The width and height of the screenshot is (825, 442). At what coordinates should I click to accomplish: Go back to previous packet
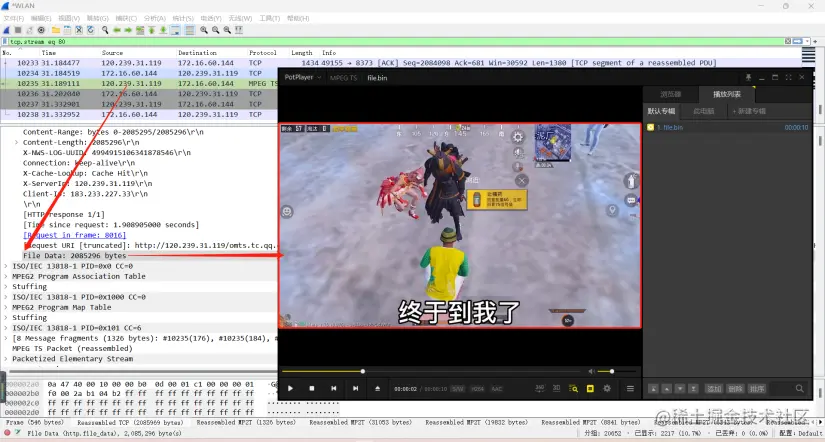[x=117, y=30]
